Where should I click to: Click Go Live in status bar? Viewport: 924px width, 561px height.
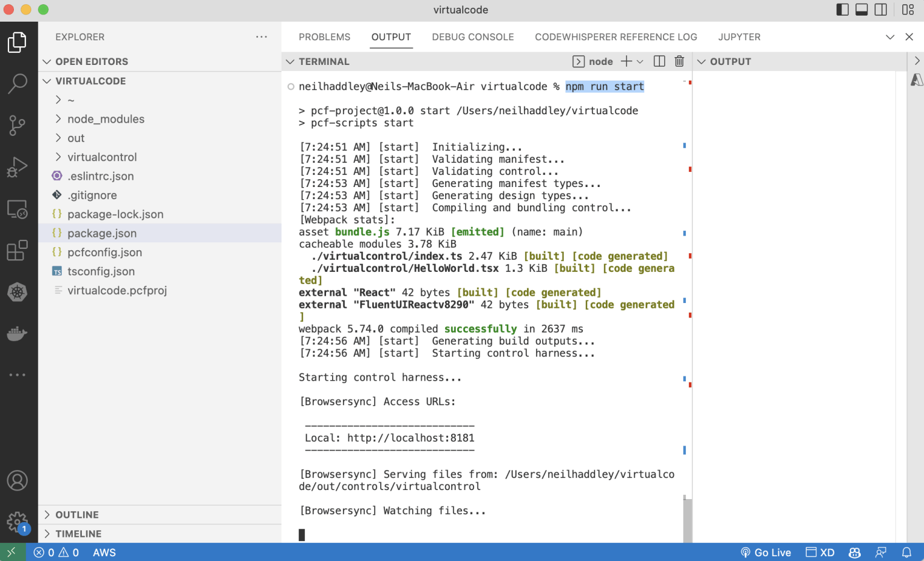[x=766, y=553]
